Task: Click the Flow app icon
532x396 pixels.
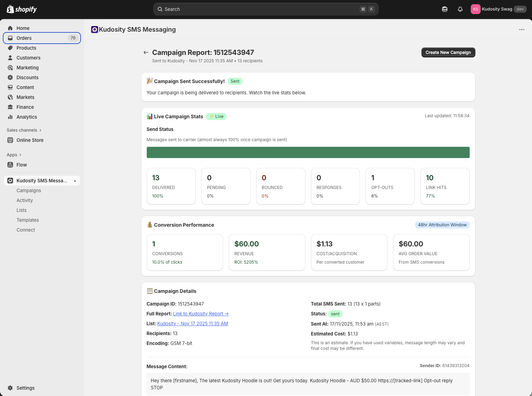Action: pos(10,165)
